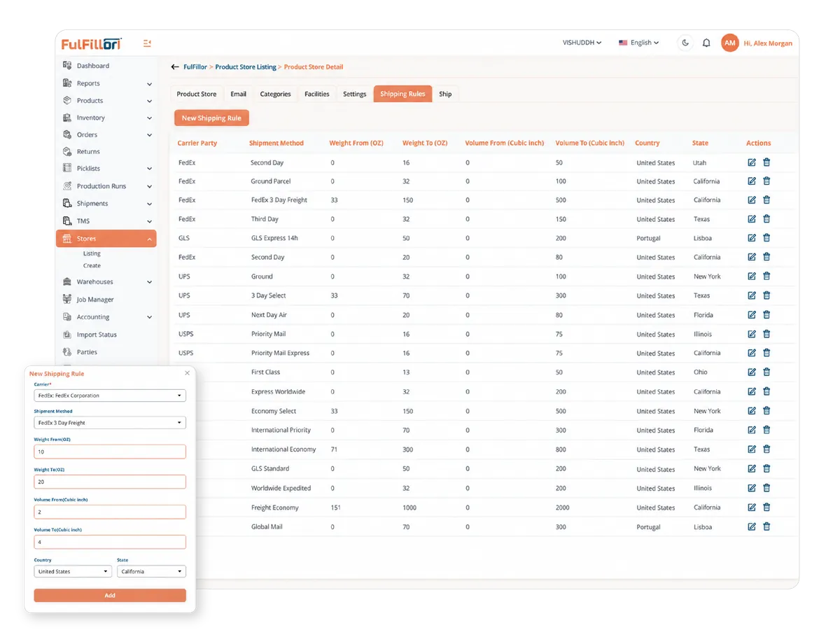840x630 pixels.
Task: Switch to the Categories tab
Action: click(x=275, y=94)
